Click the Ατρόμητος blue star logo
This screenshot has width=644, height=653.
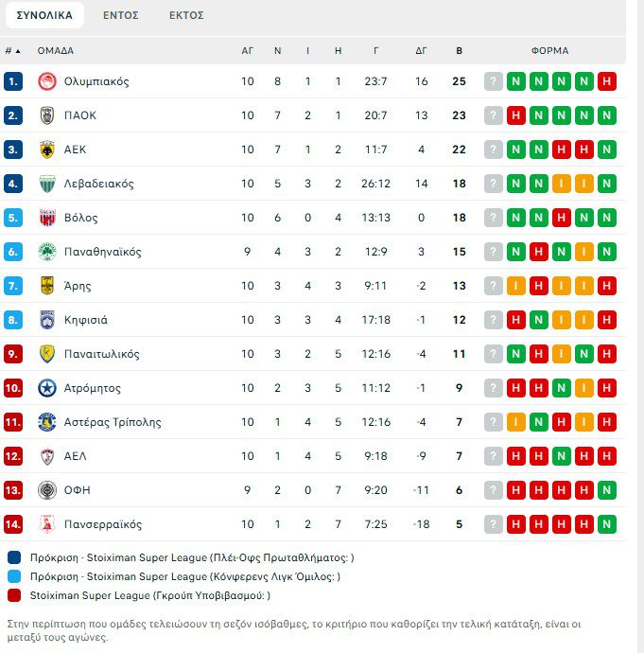[x=46, y=388]
